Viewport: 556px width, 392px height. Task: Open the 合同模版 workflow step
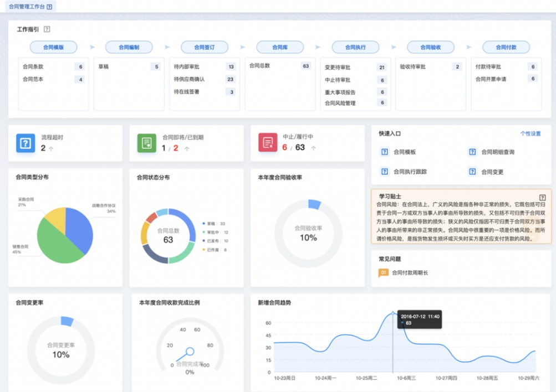tap(54, 47)
